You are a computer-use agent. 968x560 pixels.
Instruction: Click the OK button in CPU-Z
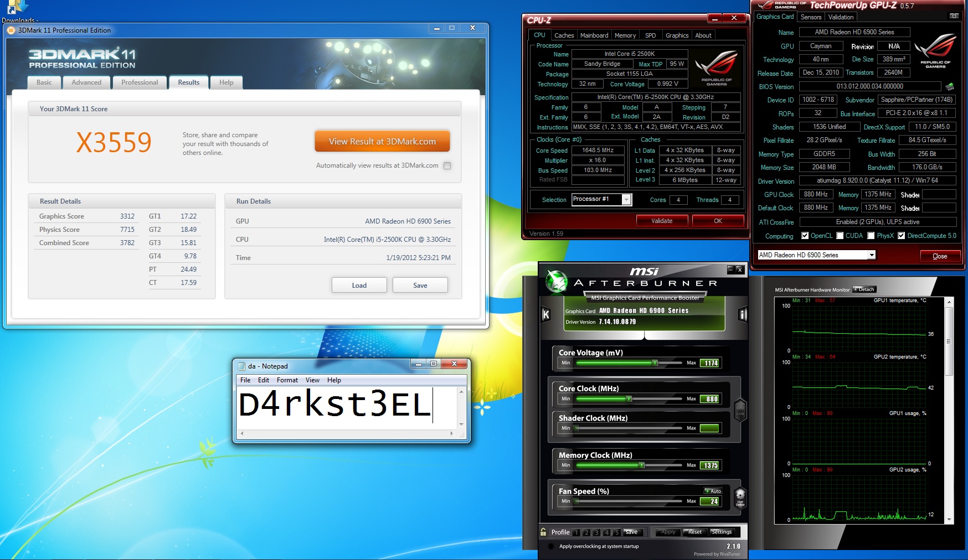click(718, 221)
